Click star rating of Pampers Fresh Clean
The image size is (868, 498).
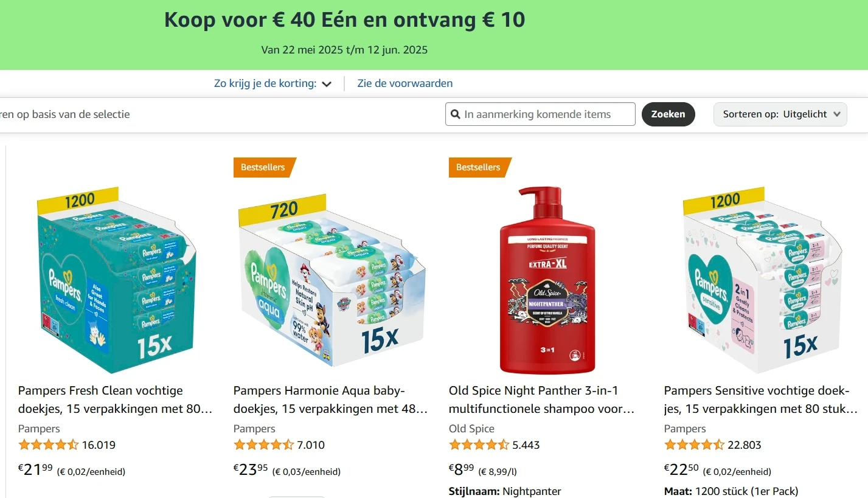click(49, 445)
